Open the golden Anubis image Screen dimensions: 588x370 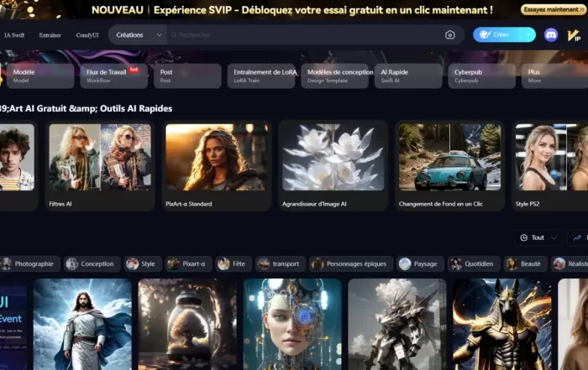click(x=502, y=325)
